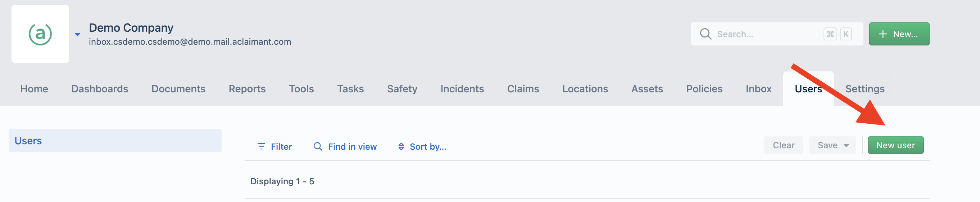980x202 pixels.
Task: Expand the company switcher dropdown arrow
Action: tap(78, 34)
